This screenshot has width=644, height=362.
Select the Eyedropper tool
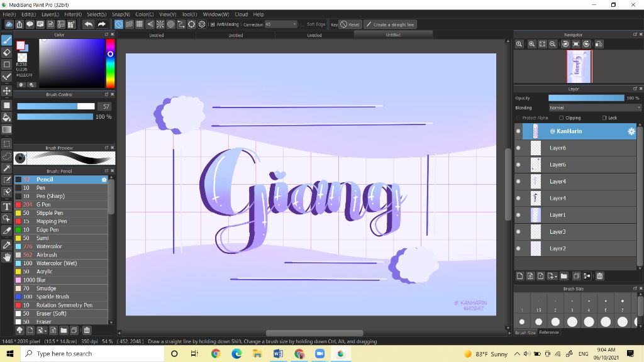[x=6, y=245]
